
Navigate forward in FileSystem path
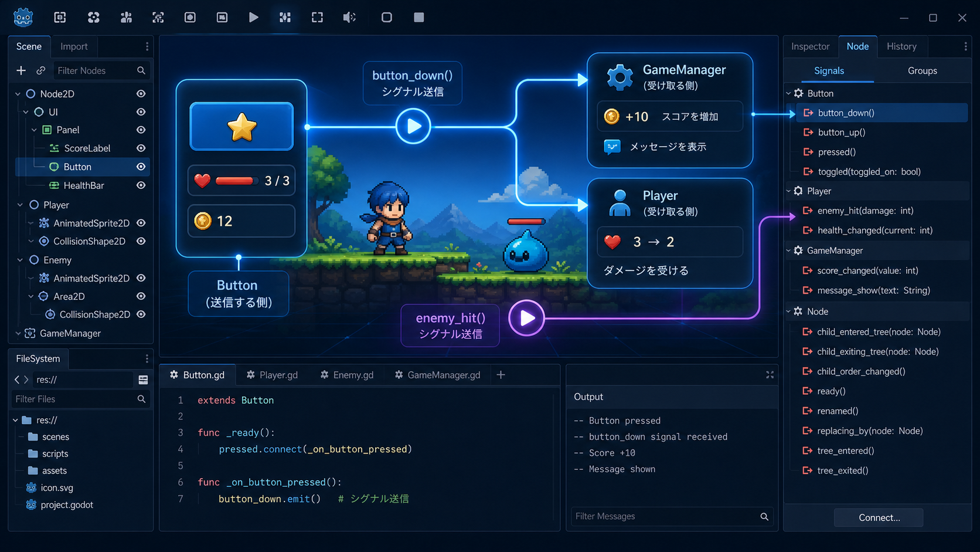coord(26,380)
